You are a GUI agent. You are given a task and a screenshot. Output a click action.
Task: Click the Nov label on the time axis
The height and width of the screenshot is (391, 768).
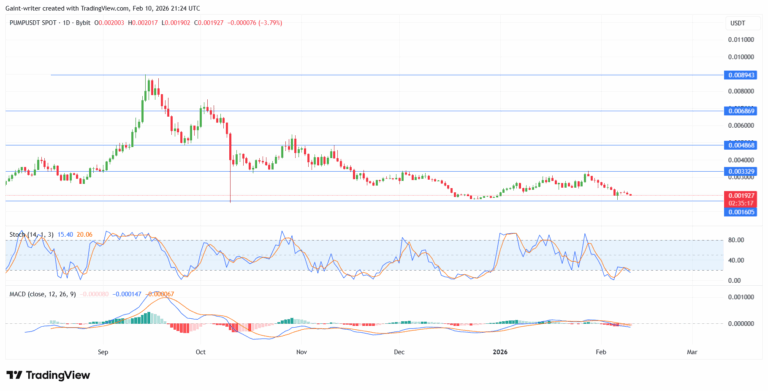tap(301, 352)
